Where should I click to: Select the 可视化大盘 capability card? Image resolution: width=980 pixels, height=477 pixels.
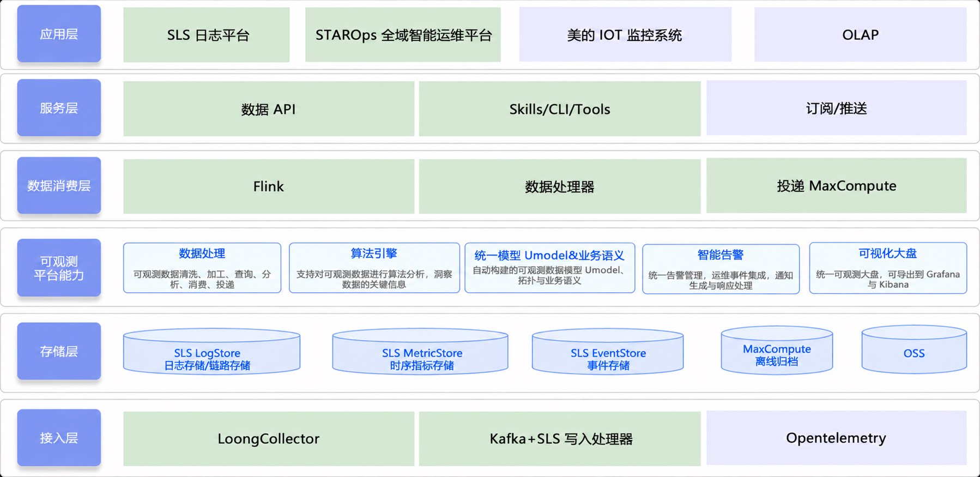[x=888, y=268]
